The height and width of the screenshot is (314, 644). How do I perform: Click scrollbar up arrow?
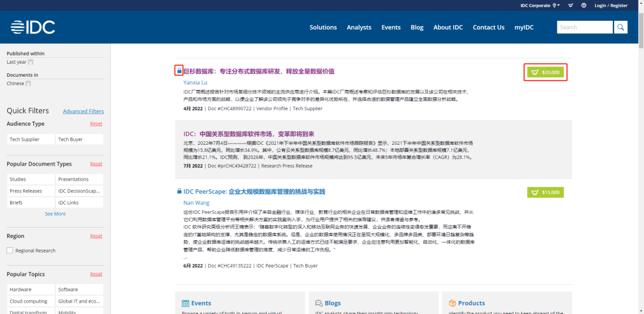(x=640, y=3)
